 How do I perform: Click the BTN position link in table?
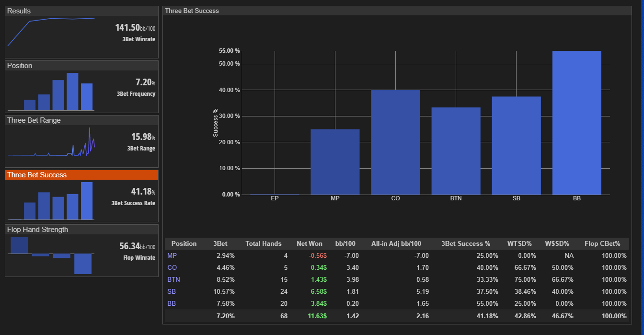pyautogui.click(x=173, y=279)
